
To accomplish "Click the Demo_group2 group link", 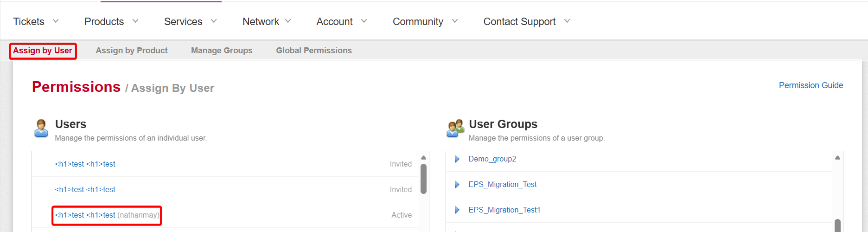I will pyautogui.click(x=492, y=159).
